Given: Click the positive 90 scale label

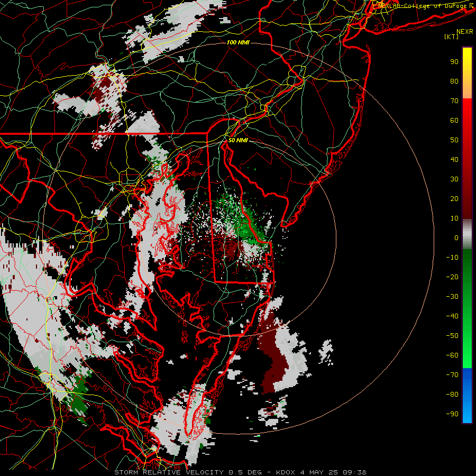Looking at the screenshot, I should coord(454,62).
